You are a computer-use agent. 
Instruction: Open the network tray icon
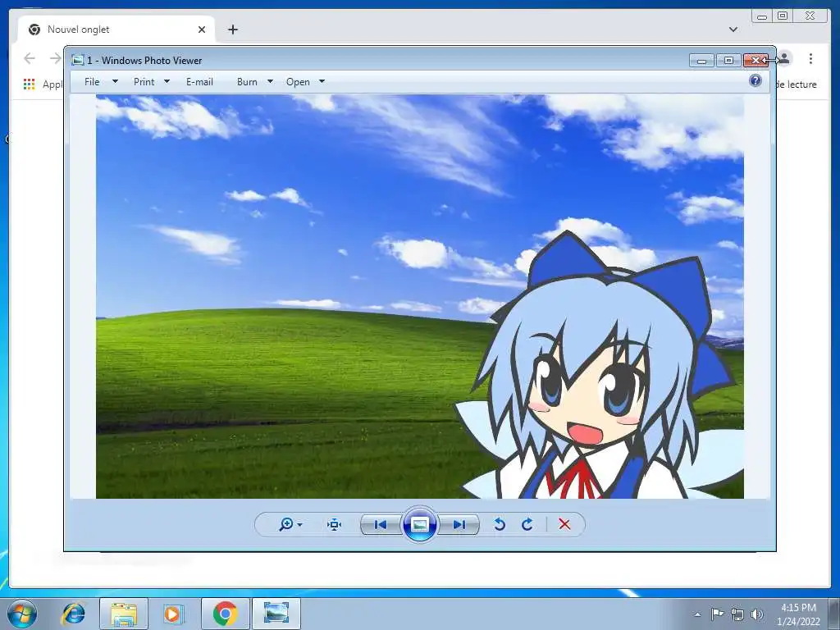coord(737,614)
